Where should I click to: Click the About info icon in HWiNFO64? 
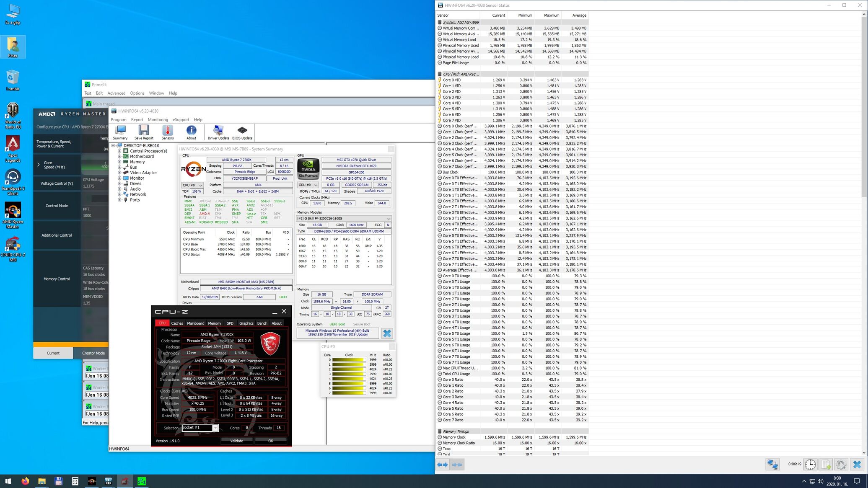(x=191, y=132)
